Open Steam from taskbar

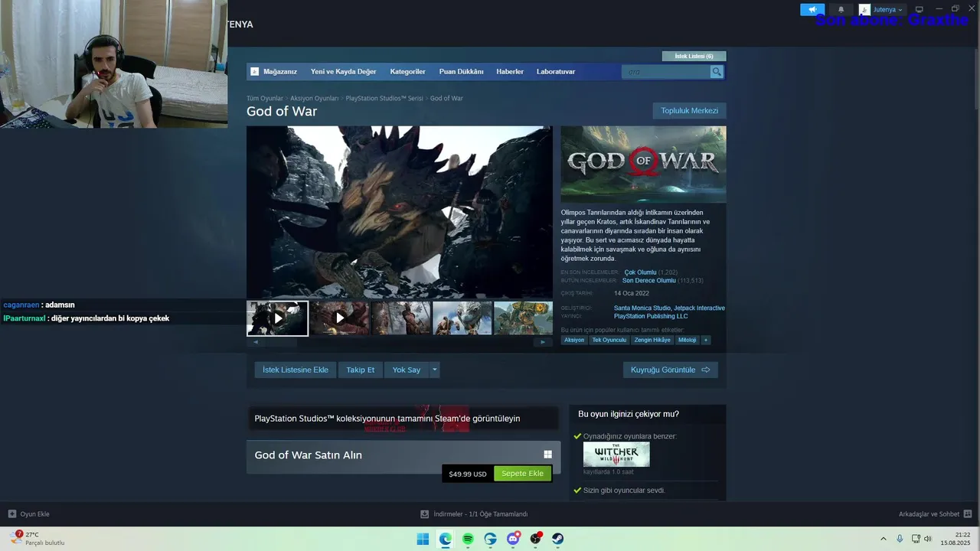pyautogui.click(x=558, y=539)
